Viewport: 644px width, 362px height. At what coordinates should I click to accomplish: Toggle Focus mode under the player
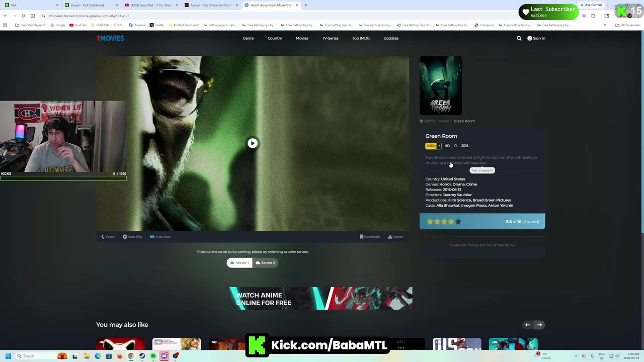pos(108,237)
